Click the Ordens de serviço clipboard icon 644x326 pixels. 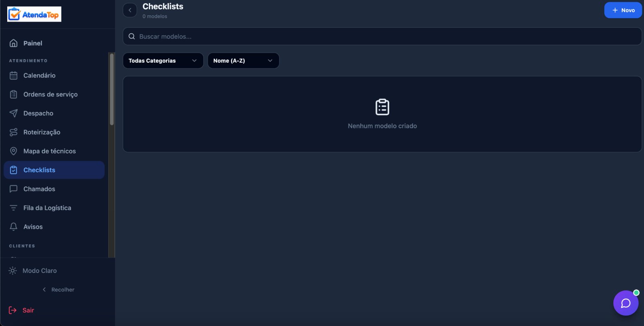(14, 94)
